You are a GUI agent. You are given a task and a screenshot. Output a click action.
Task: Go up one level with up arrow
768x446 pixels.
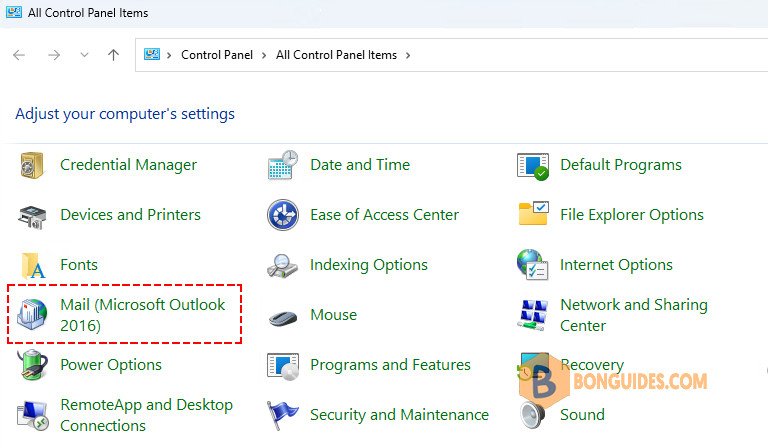point(113,55)
